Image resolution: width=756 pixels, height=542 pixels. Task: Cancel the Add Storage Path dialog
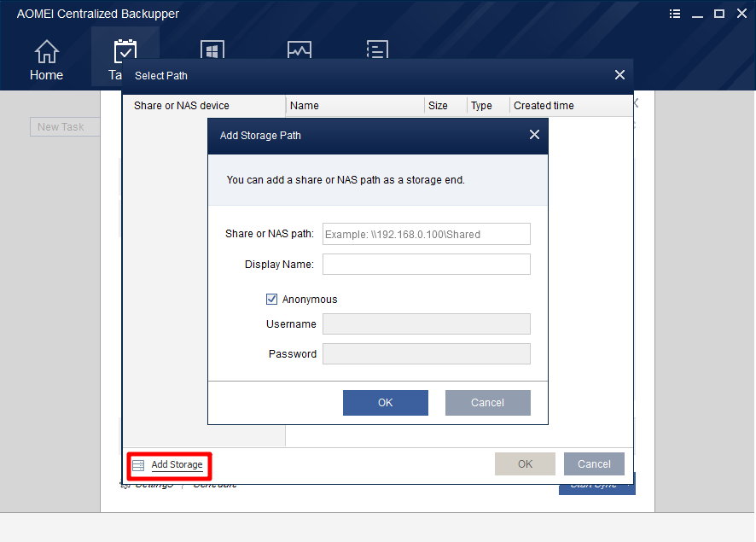coord(487,403)
